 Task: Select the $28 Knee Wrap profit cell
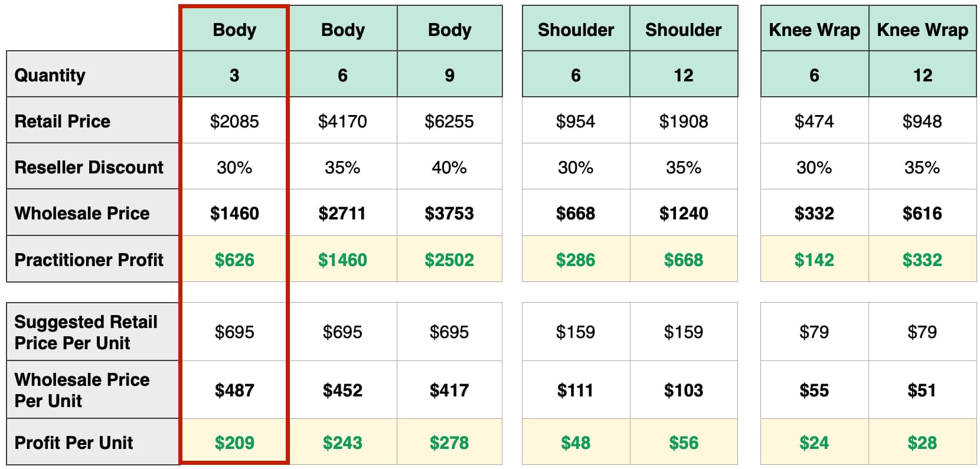pyautogui.click(x=922, y=442)
